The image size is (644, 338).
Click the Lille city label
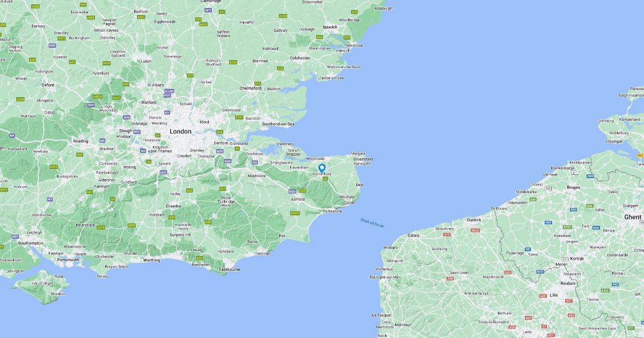click(x=554, y=295)
